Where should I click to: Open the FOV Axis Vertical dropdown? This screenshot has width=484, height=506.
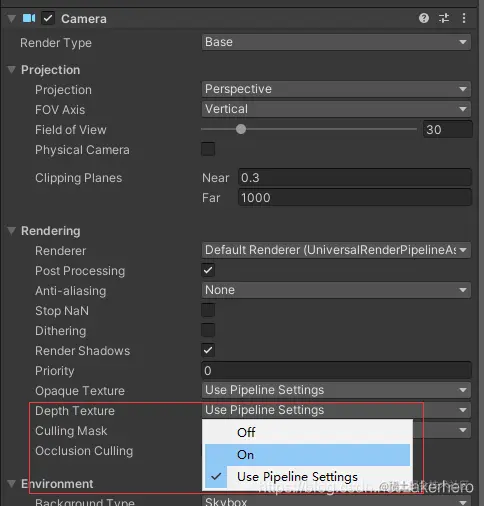[336, 109]
